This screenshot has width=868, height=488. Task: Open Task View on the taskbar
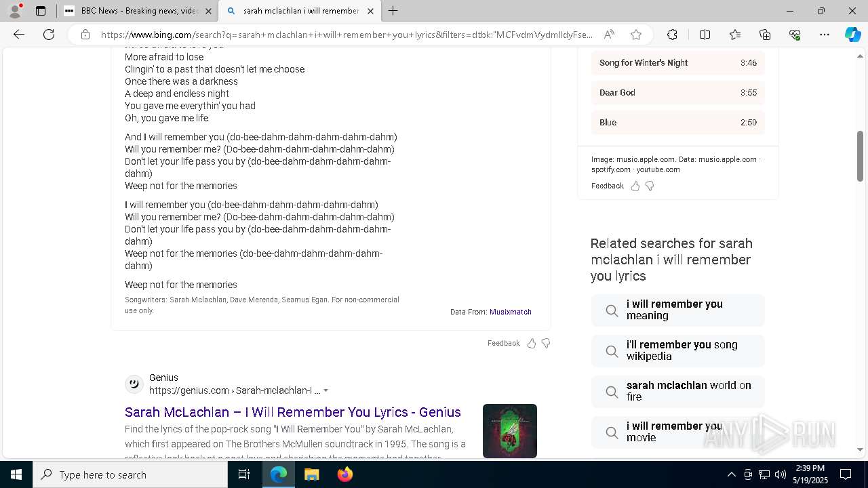pos(244,474)
